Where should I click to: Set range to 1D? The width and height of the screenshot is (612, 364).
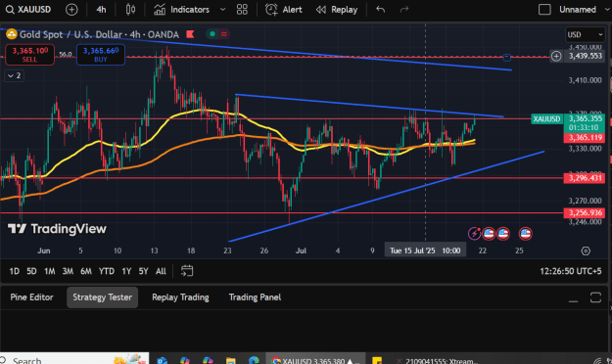point(15,271)
